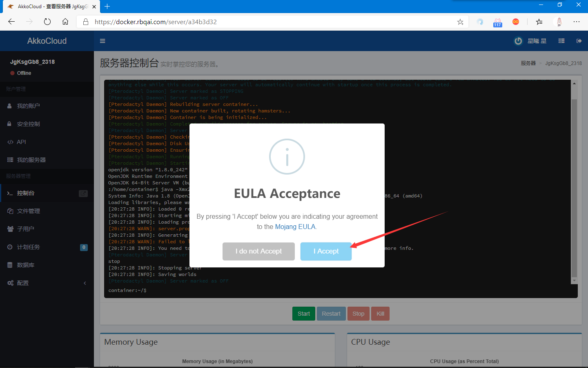Start the server with the Start button
This screenshot has width=588, height=368.
click(304, 314)
